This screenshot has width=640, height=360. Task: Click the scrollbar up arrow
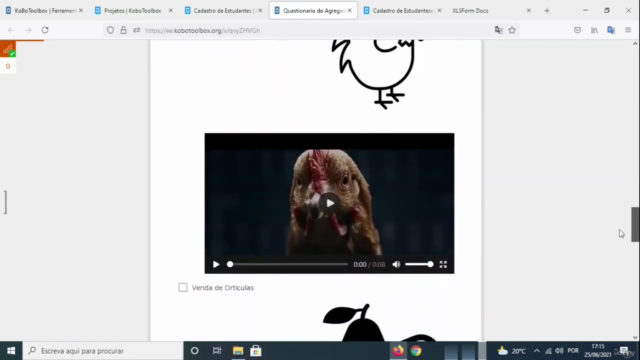click(x=635, y=44)
